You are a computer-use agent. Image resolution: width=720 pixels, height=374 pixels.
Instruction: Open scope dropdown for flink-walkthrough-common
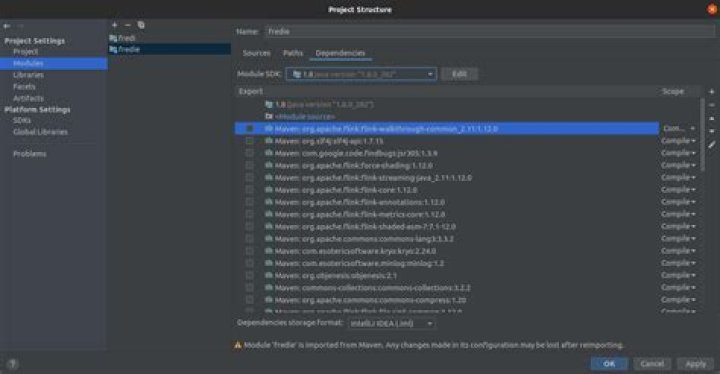coord(679,129)
